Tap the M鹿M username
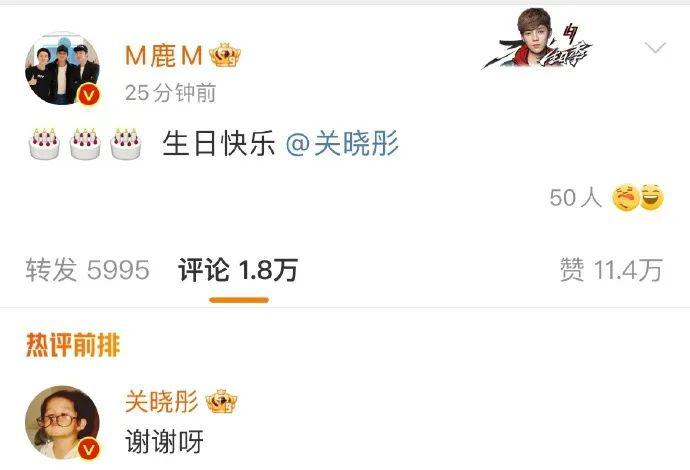Image resolution: width=690 pixels, height=470 pixels. point(164,56)
